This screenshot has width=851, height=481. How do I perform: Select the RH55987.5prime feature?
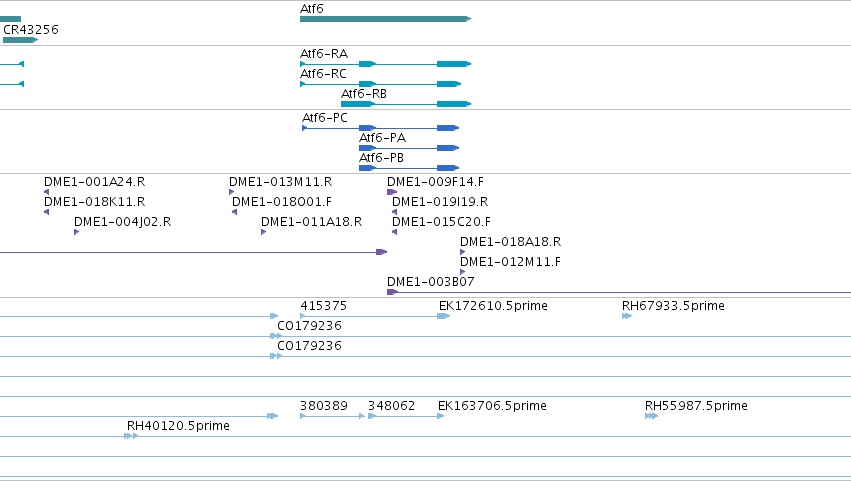coord(651,416)
